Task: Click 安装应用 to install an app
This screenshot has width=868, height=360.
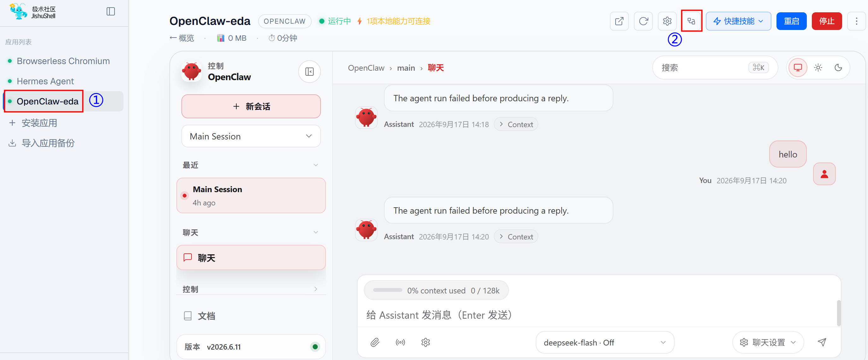Action: pyautogui.click(x=33, y=123)
